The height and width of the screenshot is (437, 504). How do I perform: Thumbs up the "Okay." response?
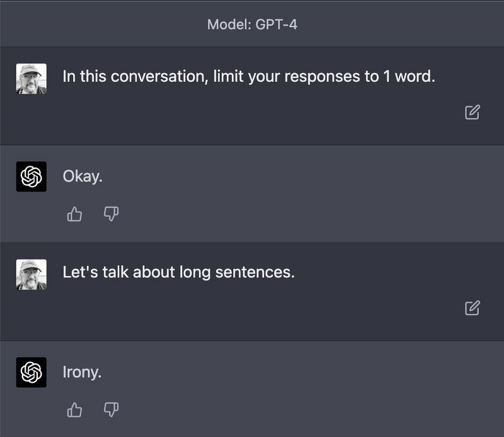click(x=75, y=215)
